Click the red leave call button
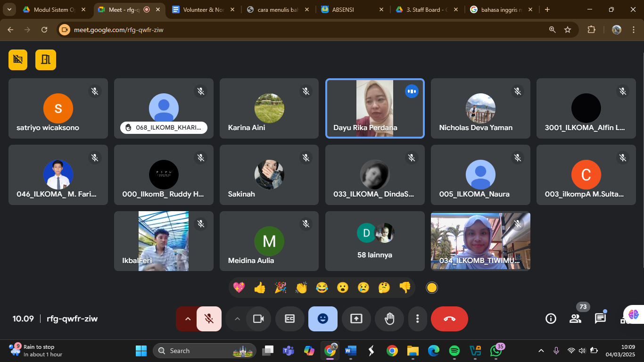 tap(449, 319)
